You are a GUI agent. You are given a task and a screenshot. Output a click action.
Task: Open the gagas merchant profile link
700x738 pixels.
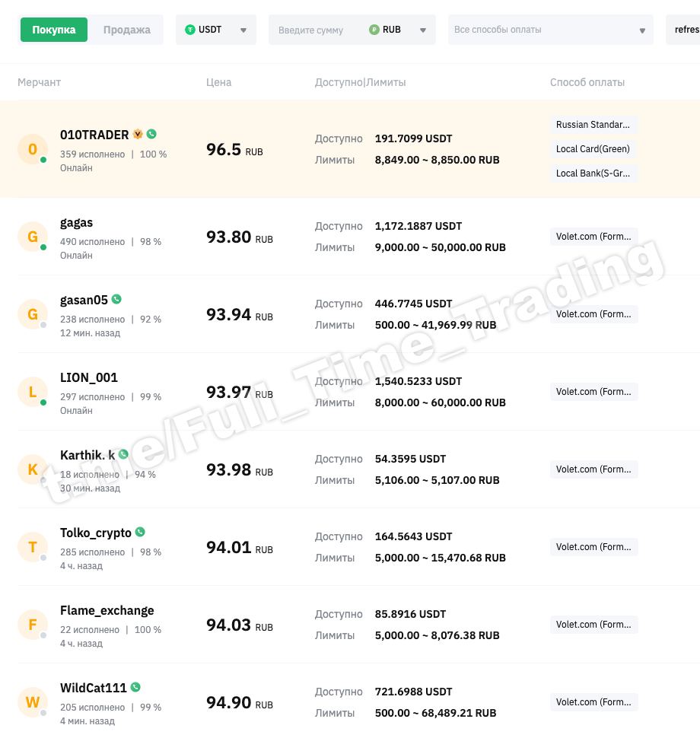pyautogui.click(x=76, y=223)
